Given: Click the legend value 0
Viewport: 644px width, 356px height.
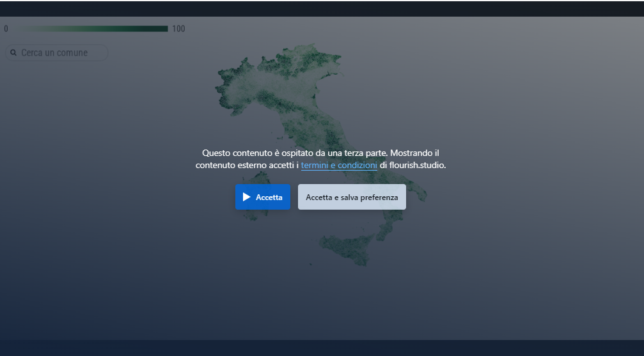Looking at the screenshot, I should (x=6, y=29).
